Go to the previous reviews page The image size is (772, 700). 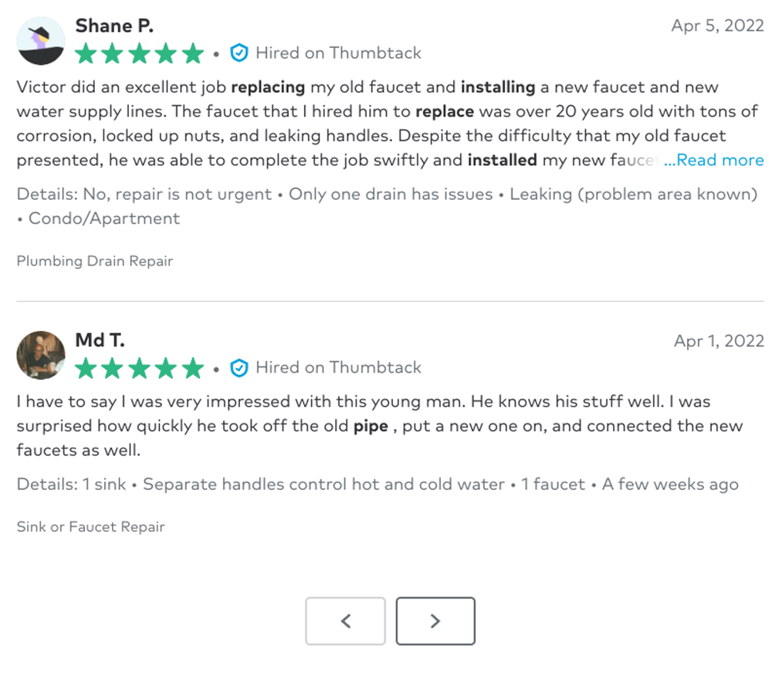click(x=345, y=621)
